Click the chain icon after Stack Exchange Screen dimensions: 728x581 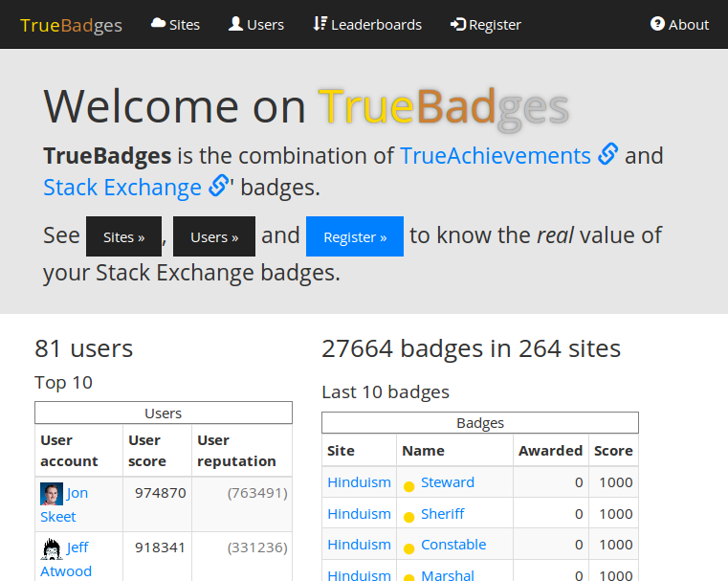[219, 186]
